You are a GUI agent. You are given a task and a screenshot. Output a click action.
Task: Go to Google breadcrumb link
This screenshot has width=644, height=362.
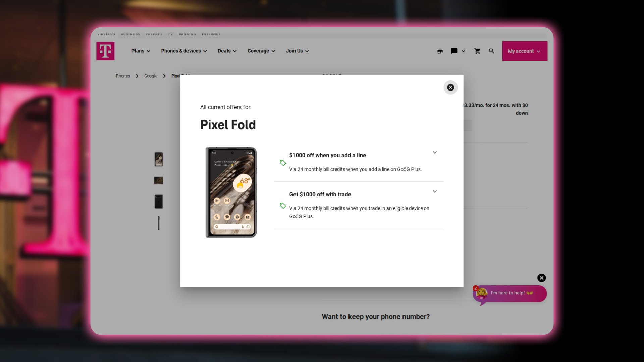151,76
